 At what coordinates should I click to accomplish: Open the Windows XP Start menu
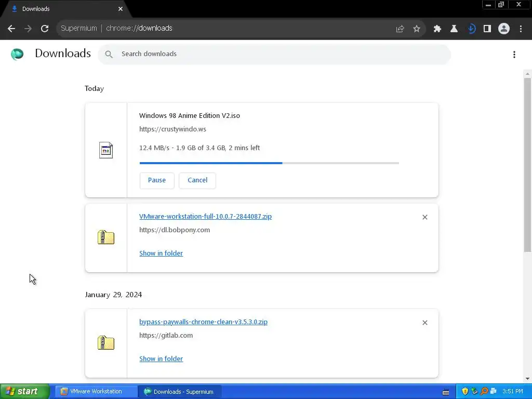tap(25, 392)
